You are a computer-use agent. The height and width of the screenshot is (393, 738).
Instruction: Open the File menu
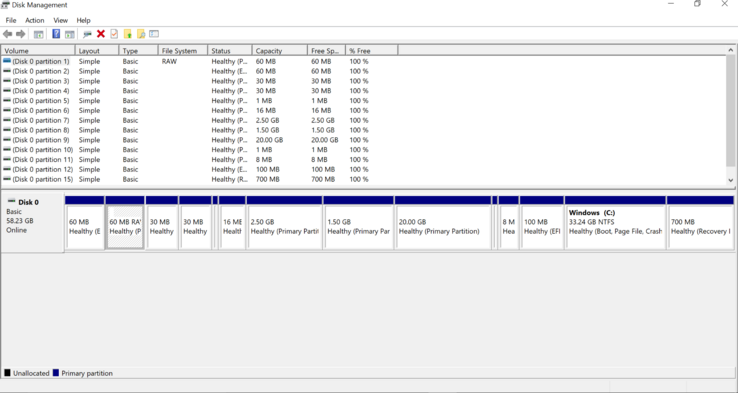pos(11,20)
